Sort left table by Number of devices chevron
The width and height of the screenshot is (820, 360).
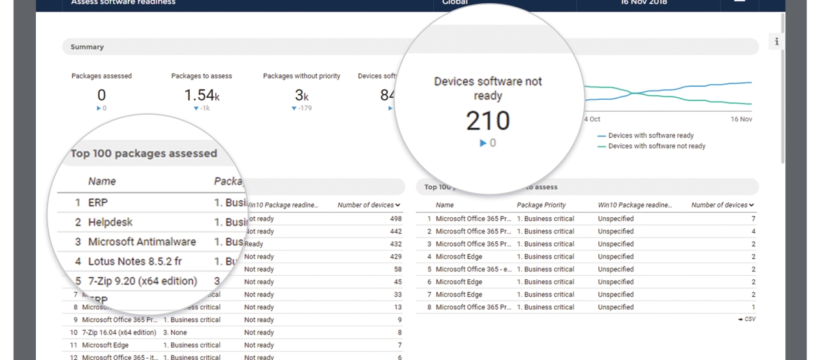[x=398, y=205]
